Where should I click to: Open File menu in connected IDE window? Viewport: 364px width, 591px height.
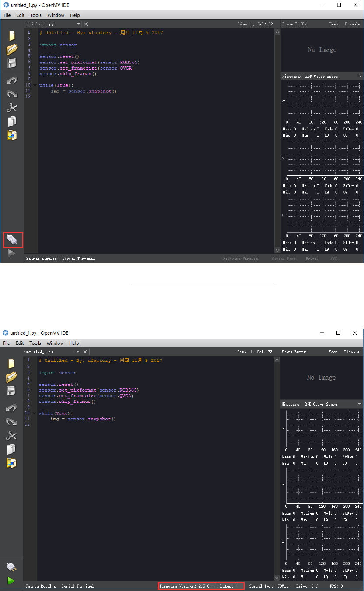click(x=7, y=343)
